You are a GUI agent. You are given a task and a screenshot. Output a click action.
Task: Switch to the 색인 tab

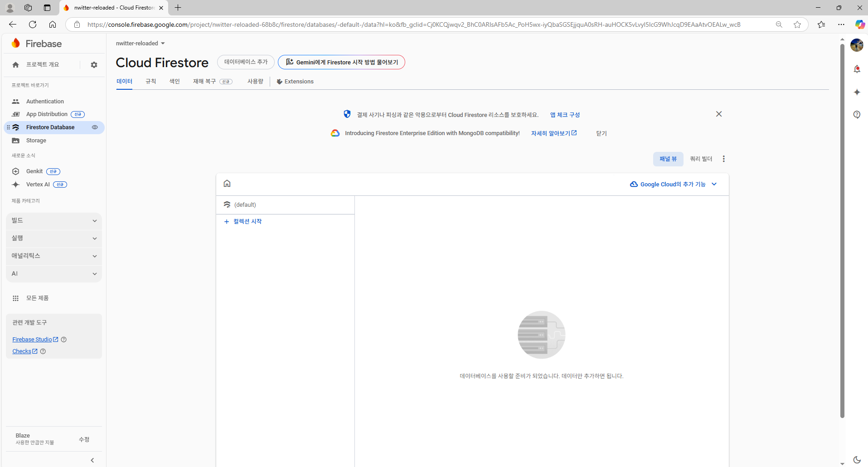point(175,82)
